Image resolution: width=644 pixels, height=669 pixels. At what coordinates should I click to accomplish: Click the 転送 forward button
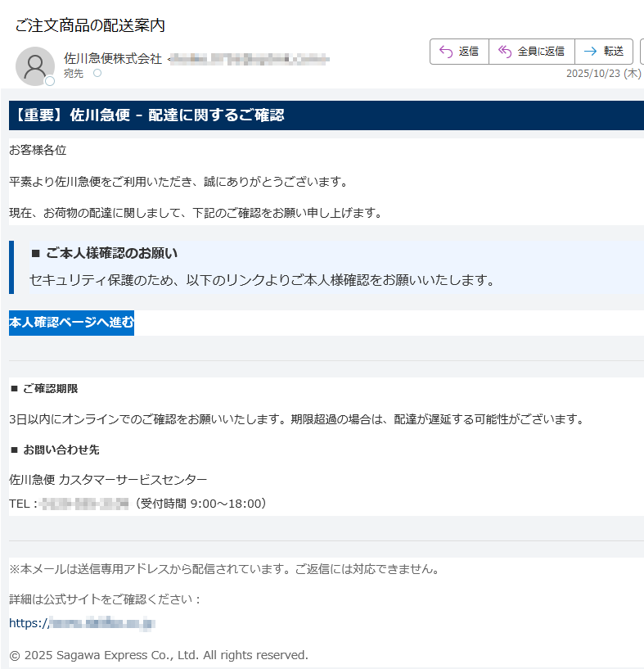pyautogui.click(x=603, y=52)
